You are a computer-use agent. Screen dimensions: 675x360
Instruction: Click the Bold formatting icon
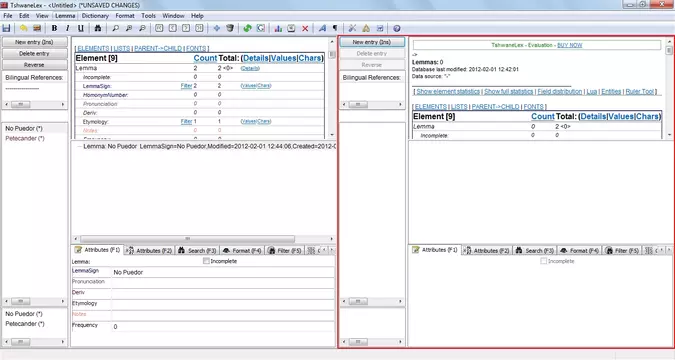point(54,28)
